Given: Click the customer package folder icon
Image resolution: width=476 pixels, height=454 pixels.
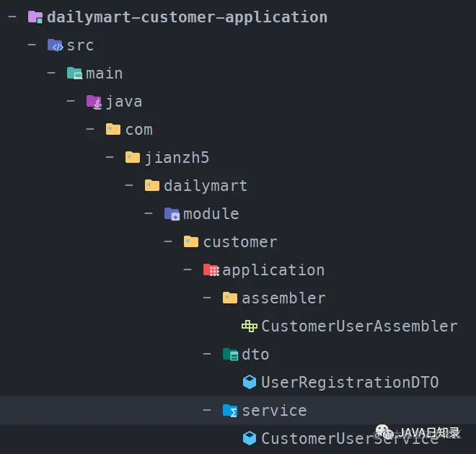Looking at the screenshot, I should tap(191, 241).
